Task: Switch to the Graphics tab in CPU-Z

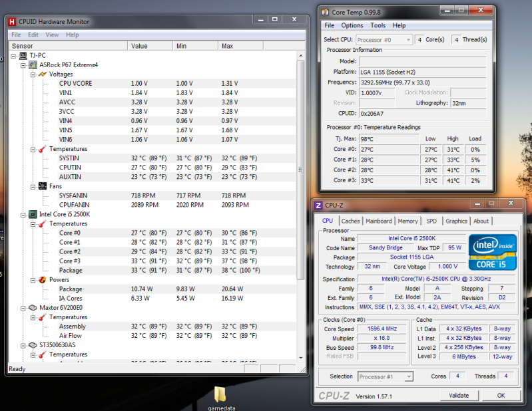Action: point(456,221)
